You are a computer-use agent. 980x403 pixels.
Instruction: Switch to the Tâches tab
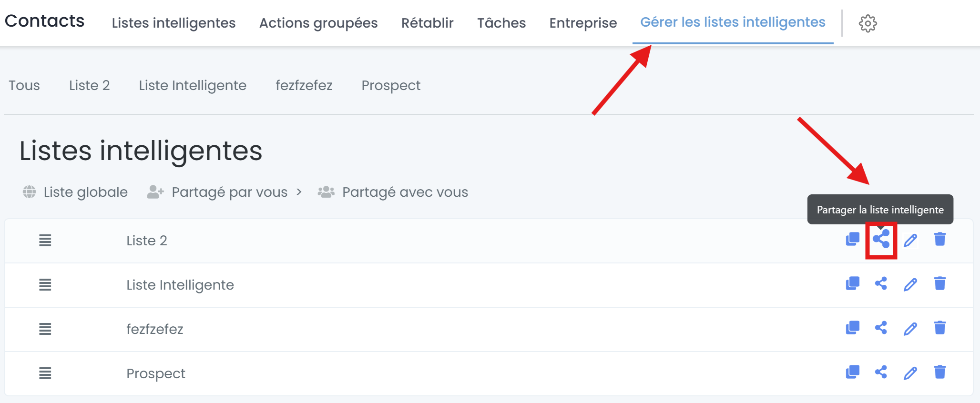coord(501,23)
